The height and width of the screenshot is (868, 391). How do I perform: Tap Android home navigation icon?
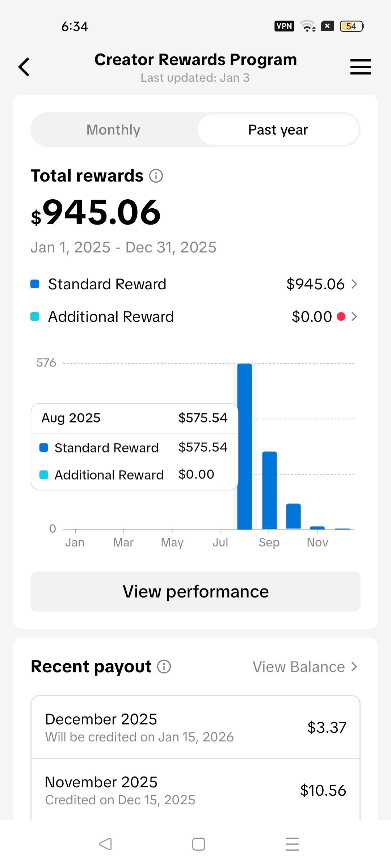199,844
